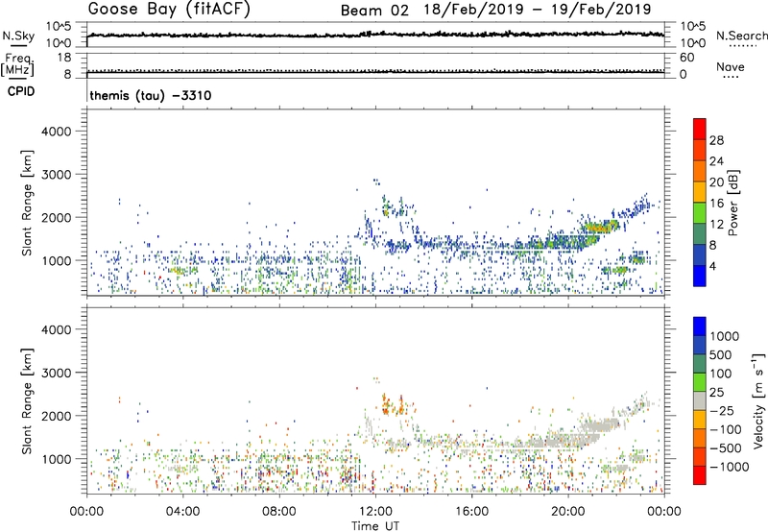Viewport: 768px width, 532px height.
Task: Click the "N.Search" legend label
Action: [x=741, y=36]
